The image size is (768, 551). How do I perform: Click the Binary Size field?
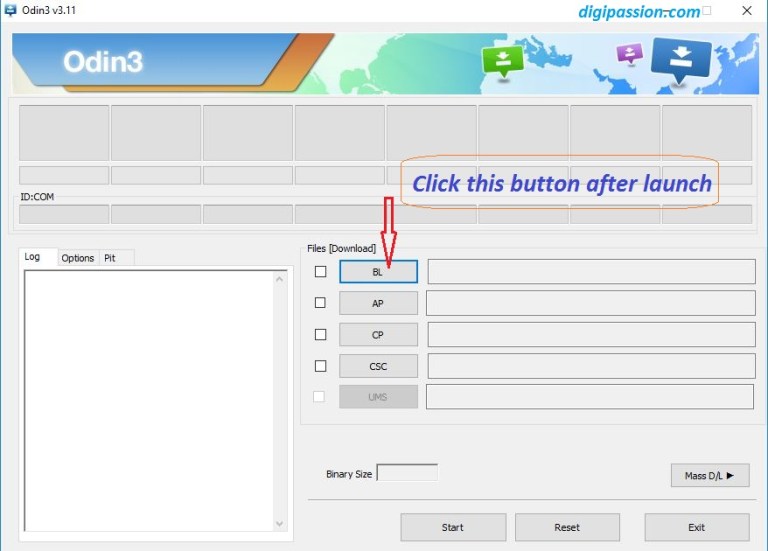407,473
